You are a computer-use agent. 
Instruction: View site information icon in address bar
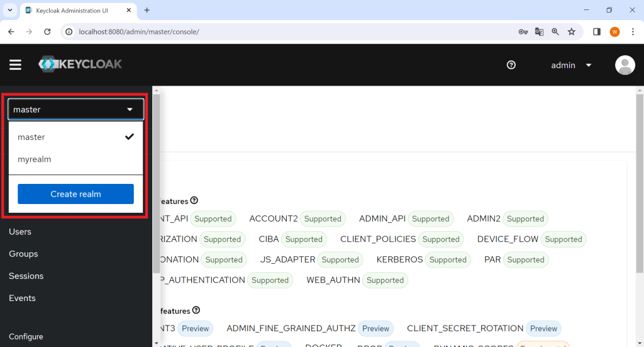(69, 31)
